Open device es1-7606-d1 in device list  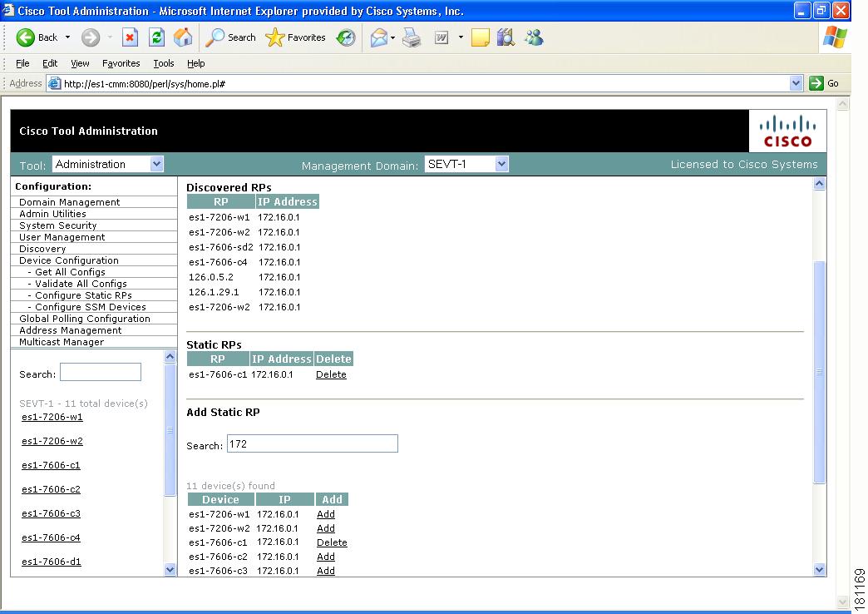pos(52,562)
